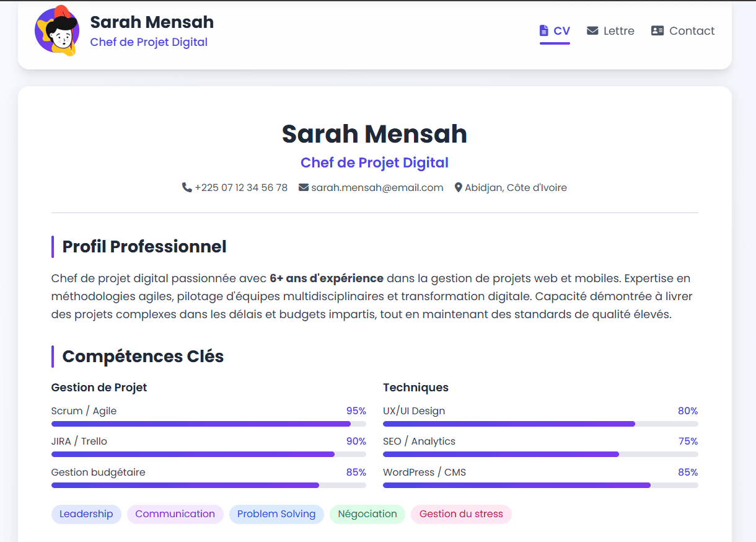Open the Contact tab
This screenshot has height=542, width=756.
(692, 30)
